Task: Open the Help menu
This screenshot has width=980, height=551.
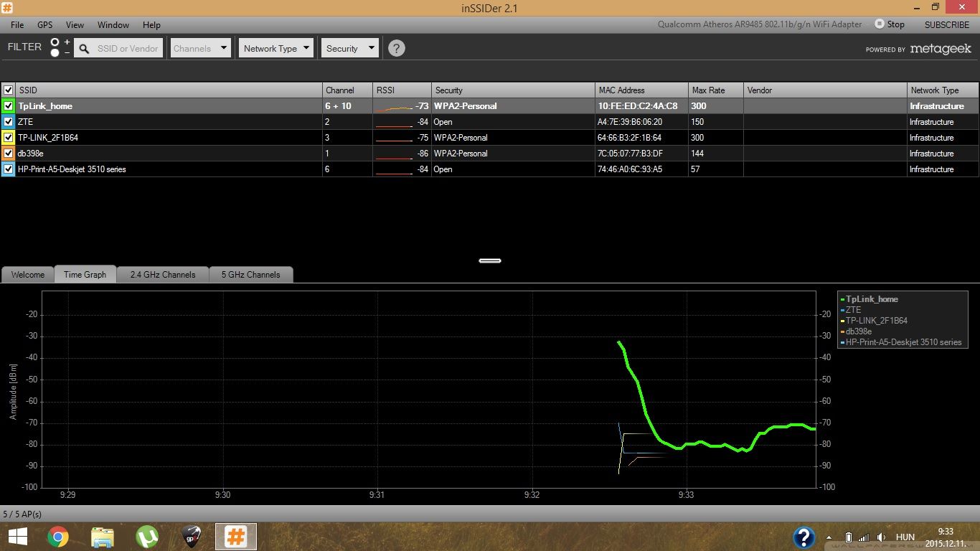Action: [x=151, y=24]
